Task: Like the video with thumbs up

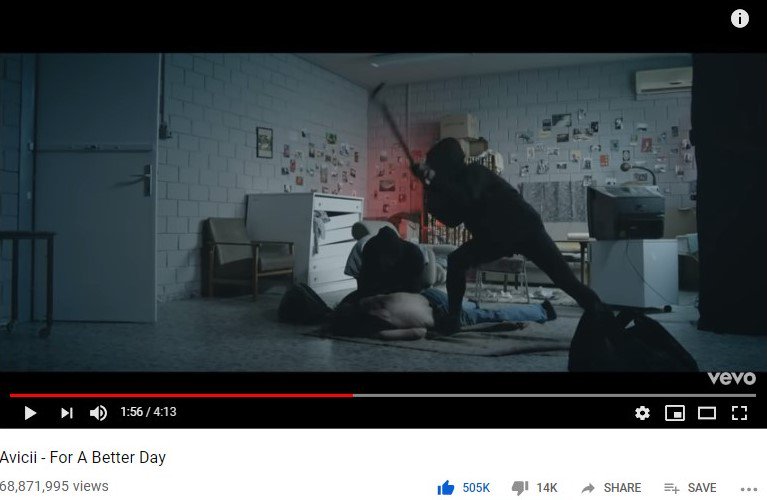Action: [446, 487]
